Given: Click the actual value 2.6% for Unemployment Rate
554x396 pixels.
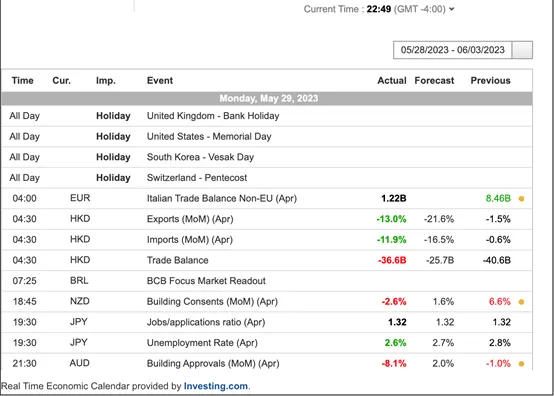Looking at the screenshot, I should coord(395,343).
